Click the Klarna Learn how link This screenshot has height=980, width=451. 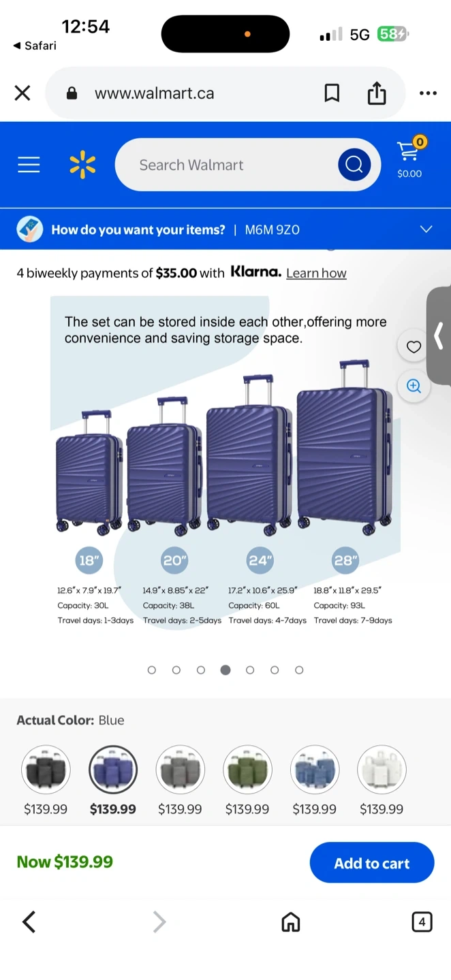(x=316, y=273)
